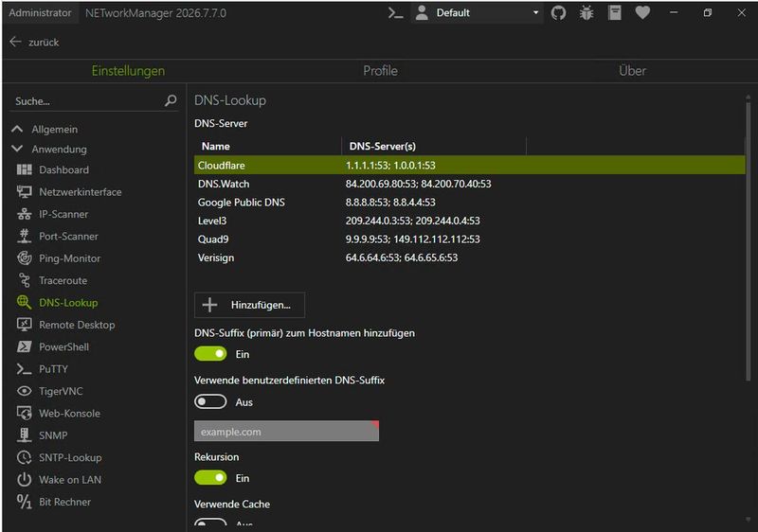
Task: Open the GitHub repository icon
Action: pyautogui.click(x=558, y=13)
